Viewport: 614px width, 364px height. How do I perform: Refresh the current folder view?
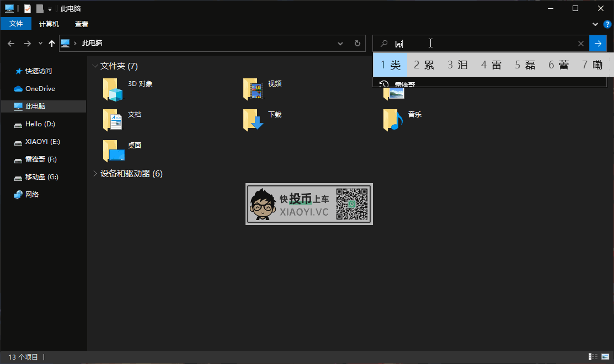(357, 44)
